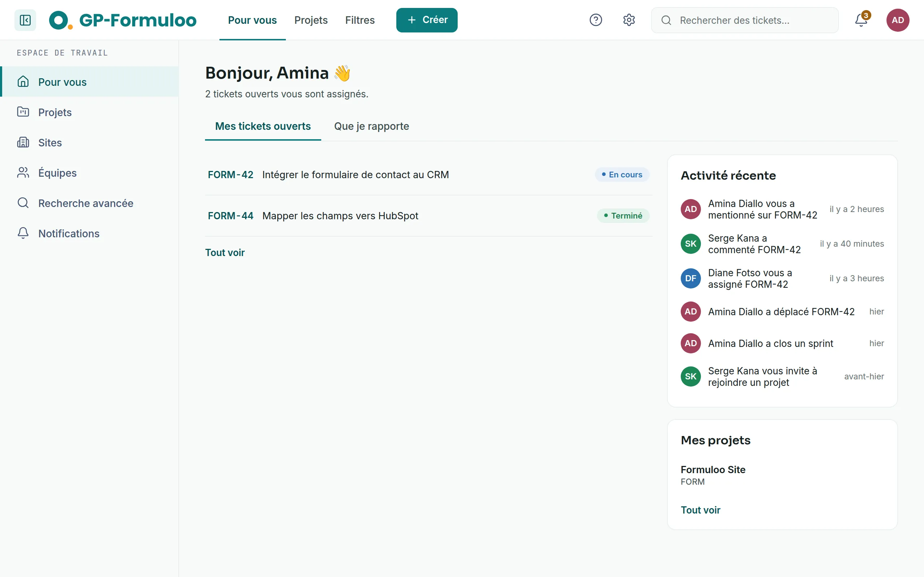
Task: Collapse the sidebar with the panel icon
Action: [25, 20]
